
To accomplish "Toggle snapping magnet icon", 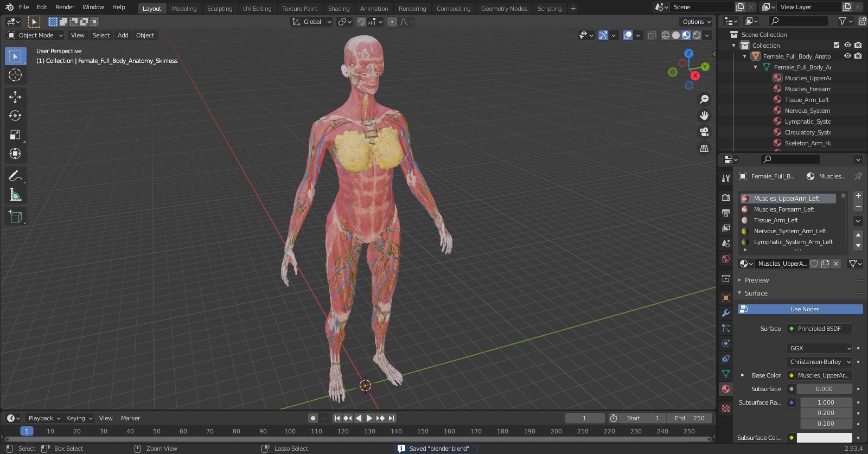I will pos(361,22).
